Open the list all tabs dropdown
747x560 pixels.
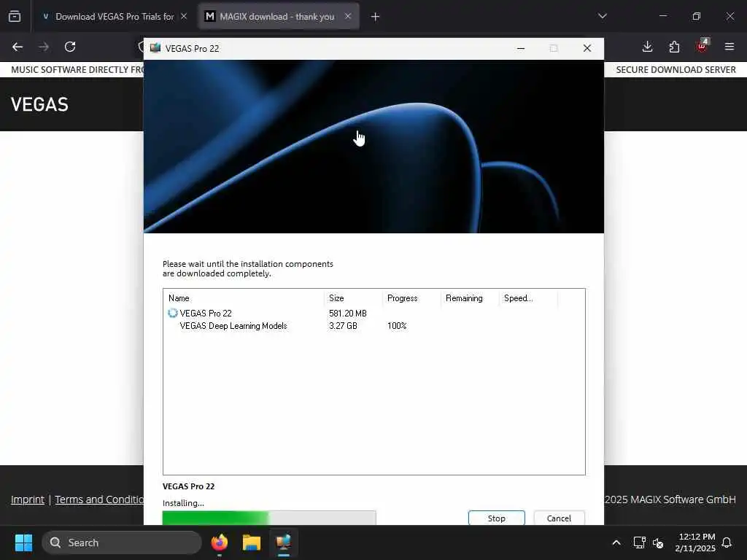pyautogui.click(x=602, y=16)
